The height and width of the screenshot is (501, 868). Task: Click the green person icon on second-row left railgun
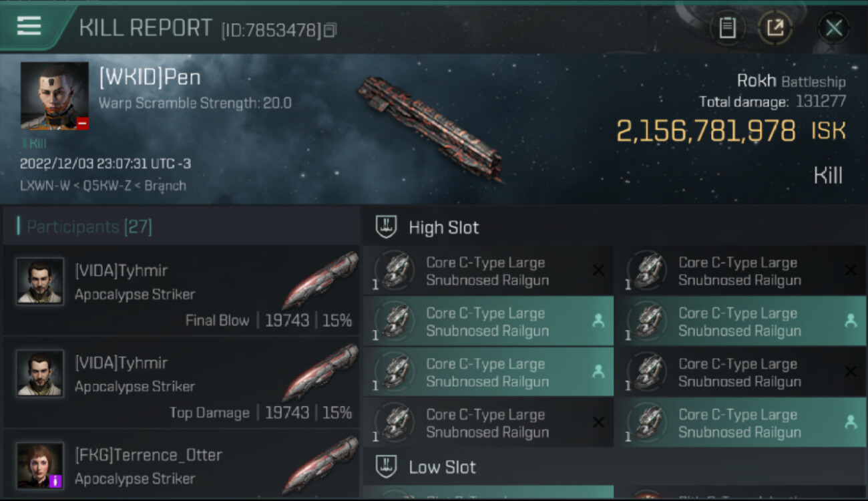(x=598, y=321)
